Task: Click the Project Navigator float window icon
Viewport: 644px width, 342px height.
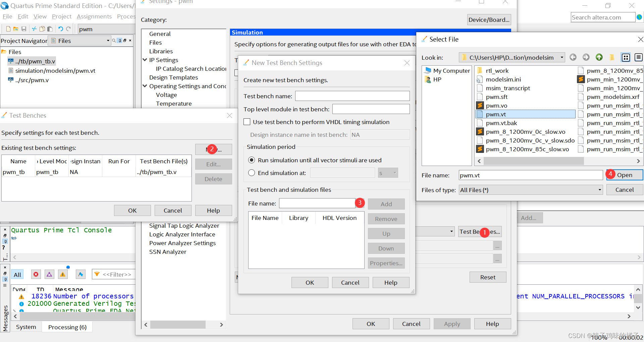Action: (x=125, y=41)
